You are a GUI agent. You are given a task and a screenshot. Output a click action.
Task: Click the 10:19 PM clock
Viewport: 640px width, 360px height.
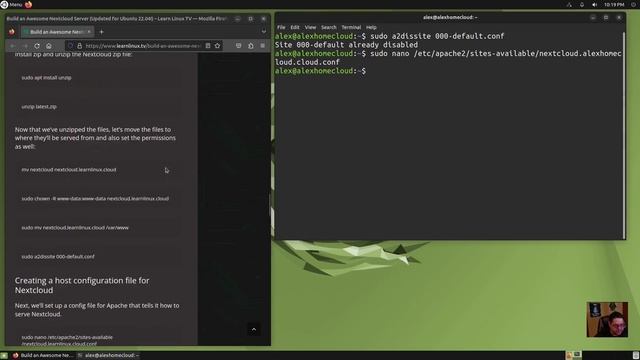614,4
